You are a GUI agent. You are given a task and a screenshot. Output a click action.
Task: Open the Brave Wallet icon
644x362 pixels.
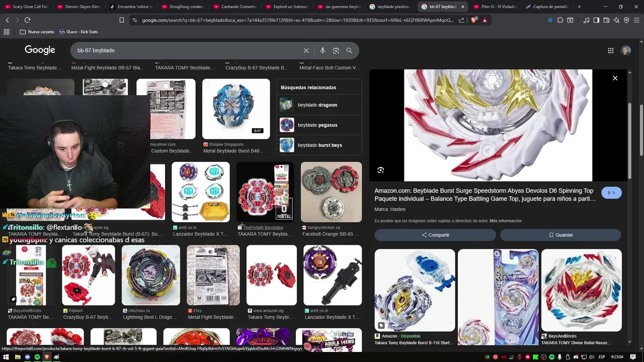point(606,20)
